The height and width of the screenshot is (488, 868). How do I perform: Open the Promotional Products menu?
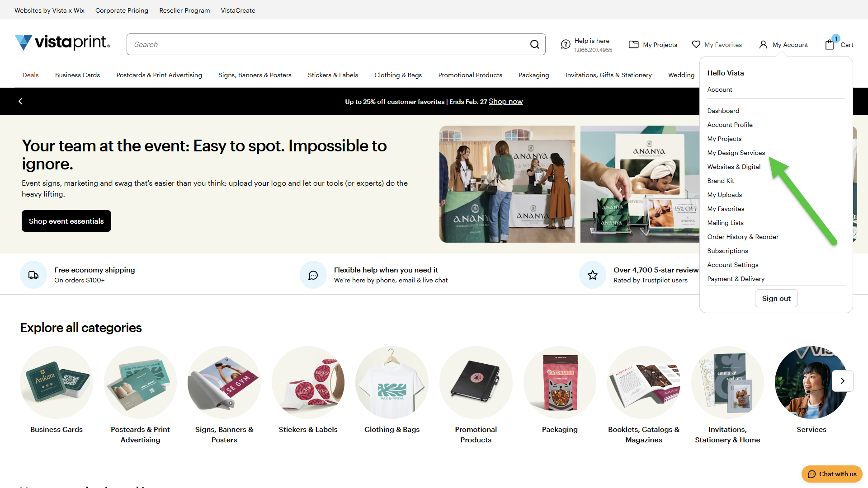tap(470, 75)
